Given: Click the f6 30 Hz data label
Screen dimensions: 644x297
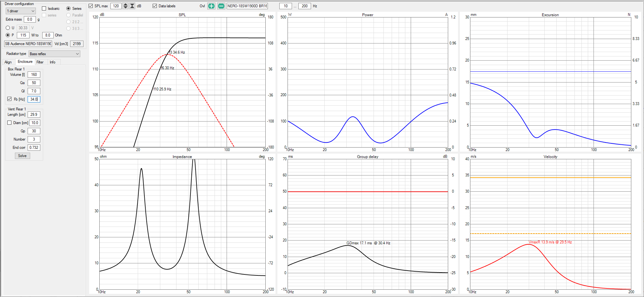Looking at the screenshot, I should [x=168, y=68].
